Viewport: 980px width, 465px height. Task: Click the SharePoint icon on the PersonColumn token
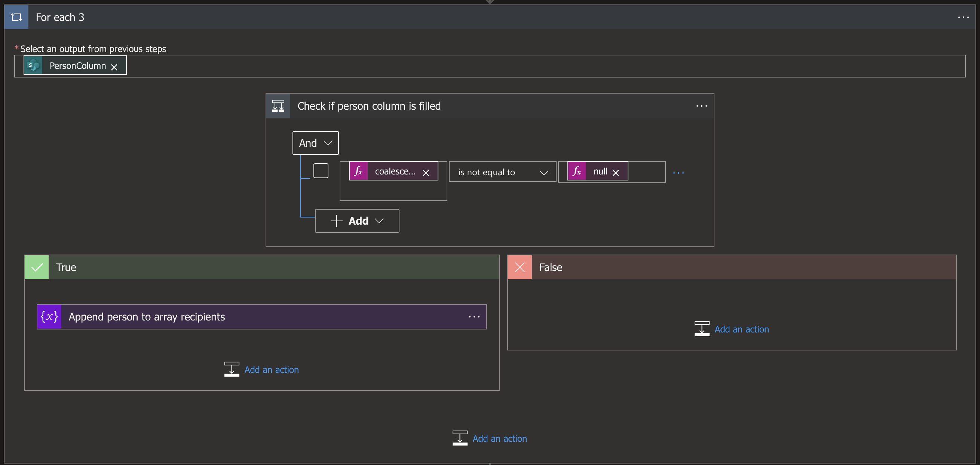34,66
